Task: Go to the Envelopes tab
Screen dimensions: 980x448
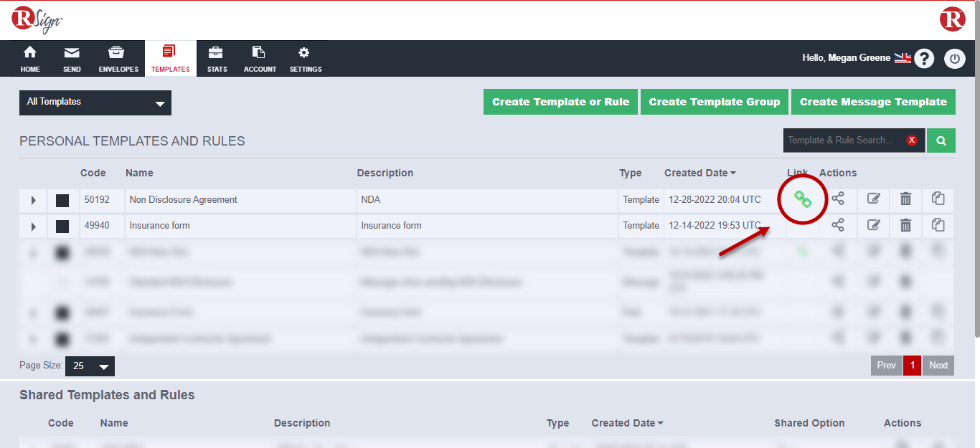Action: pyautogui.click(x=118, y=59)
